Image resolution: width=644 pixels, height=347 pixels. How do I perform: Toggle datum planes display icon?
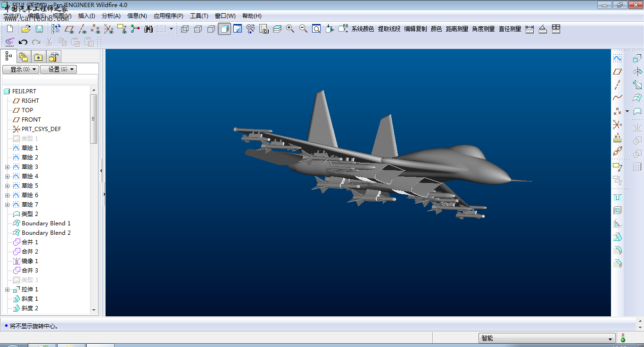click(69, 29)
